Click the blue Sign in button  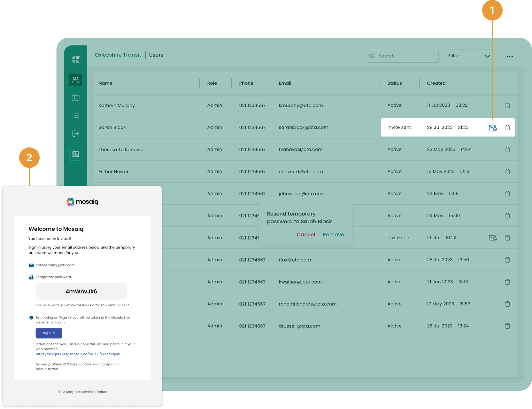tap(49, 333)
